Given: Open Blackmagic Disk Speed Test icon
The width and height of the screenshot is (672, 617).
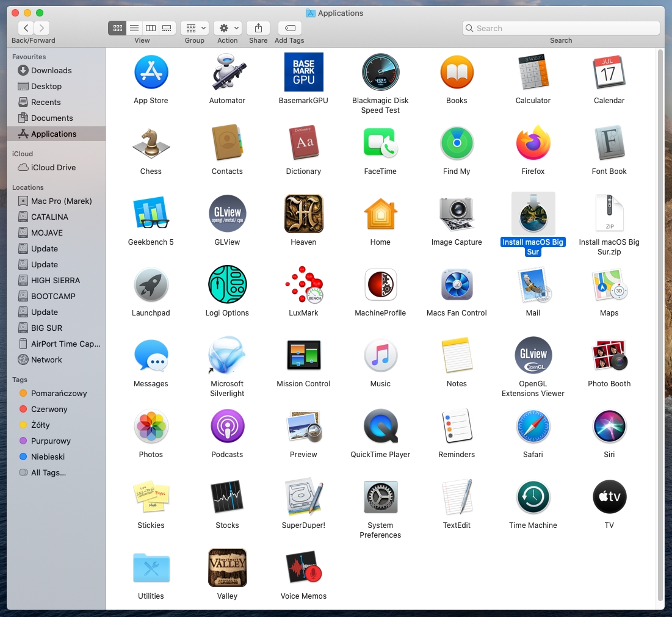Looking at the screenshot, I should click(380, 72).
